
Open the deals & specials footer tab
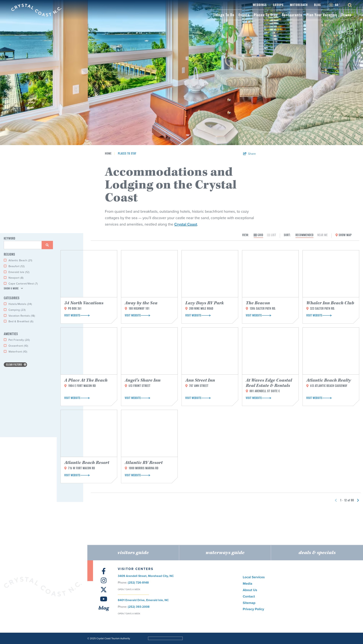pyautogui.click(x=317, y=553)
